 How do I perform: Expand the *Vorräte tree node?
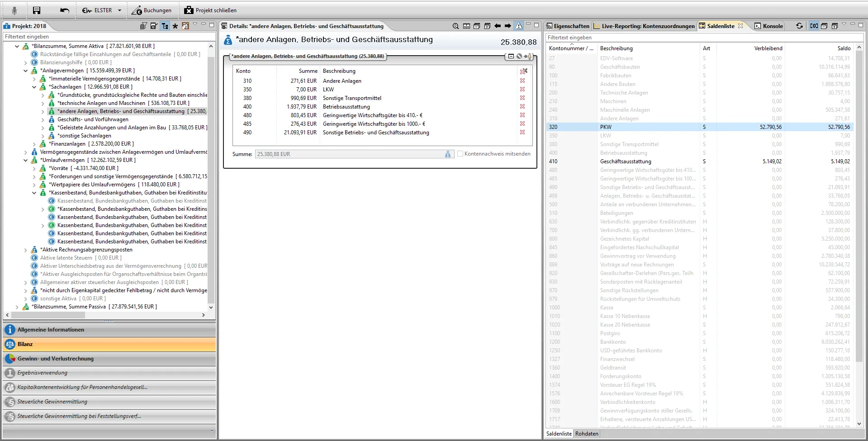(34, 168)
